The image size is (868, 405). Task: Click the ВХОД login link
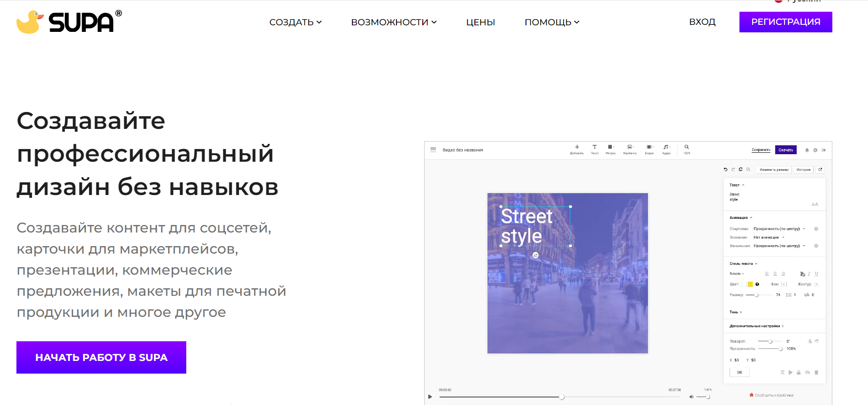(702, 22)
